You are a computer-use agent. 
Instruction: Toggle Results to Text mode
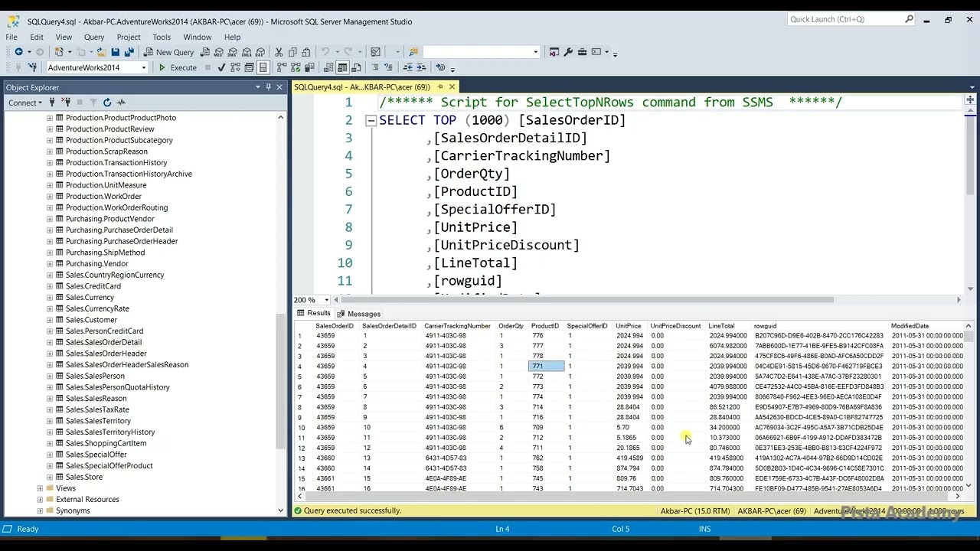point(328,67)
